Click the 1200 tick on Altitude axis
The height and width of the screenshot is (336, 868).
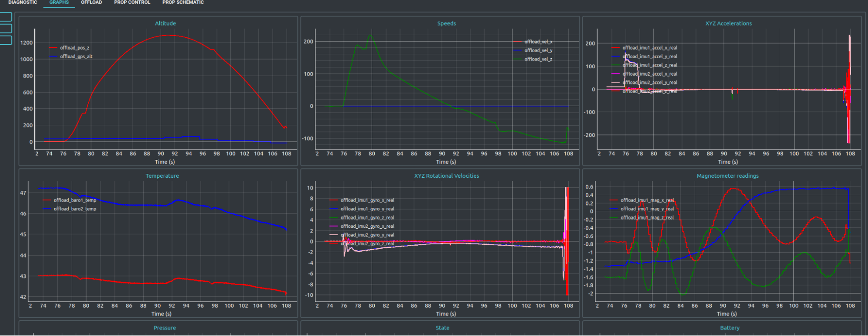26,43
